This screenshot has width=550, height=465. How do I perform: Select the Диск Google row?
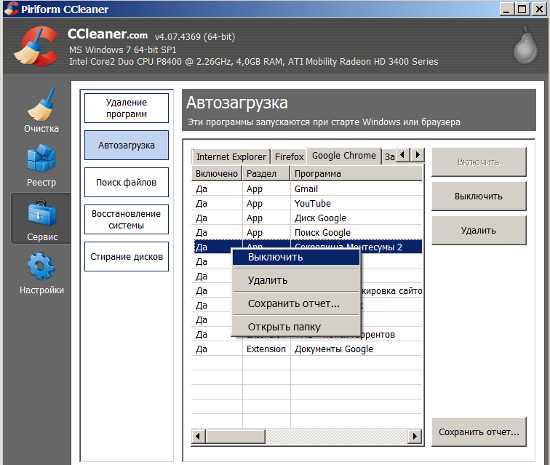[x=307, y=218]
